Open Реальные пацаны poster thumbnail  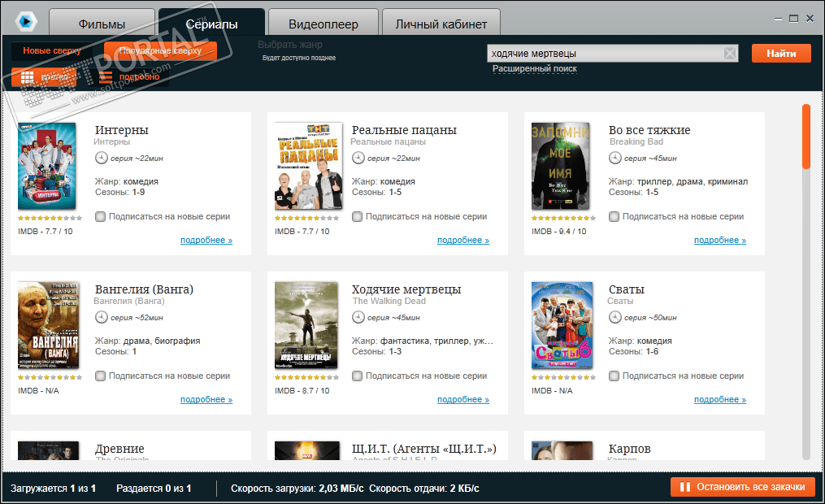[x=309, y=167]
